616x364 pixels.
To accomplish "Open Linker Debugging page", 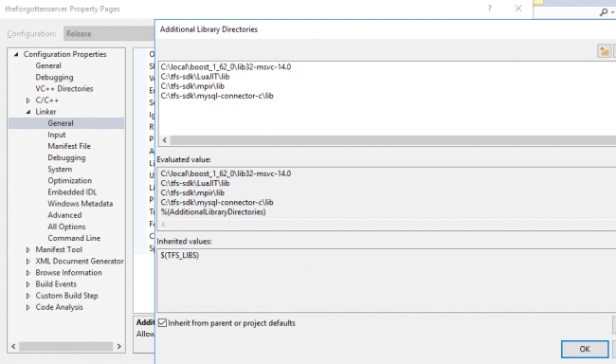I will [66, 157].
